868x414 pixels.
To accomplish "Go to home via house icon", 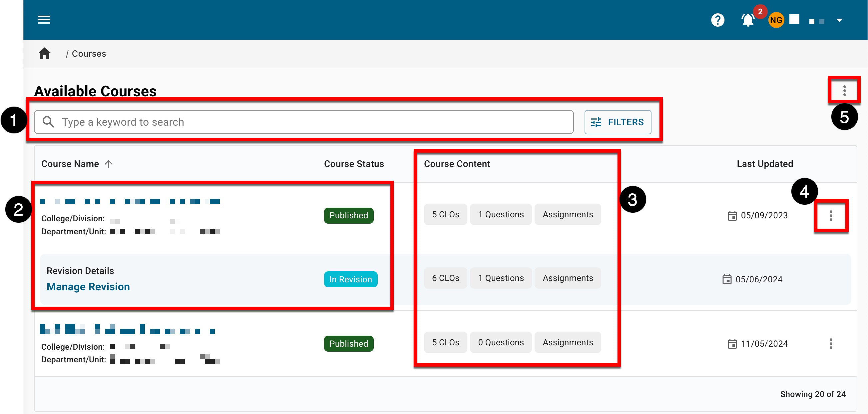I will (45, 54).
